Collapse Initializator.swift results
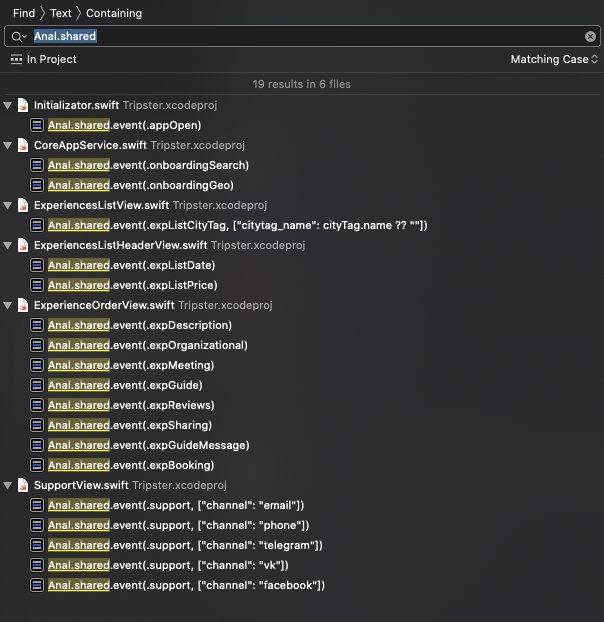The width and height of the screenshot is (604, 622). [8, 105]
